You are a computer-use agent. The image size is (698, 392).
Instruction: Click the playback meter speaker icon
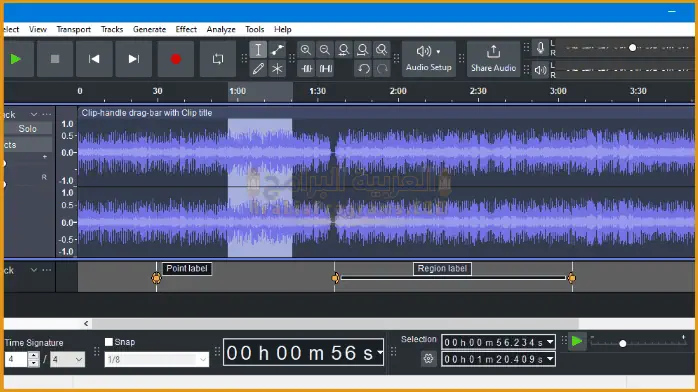[540, 70]
